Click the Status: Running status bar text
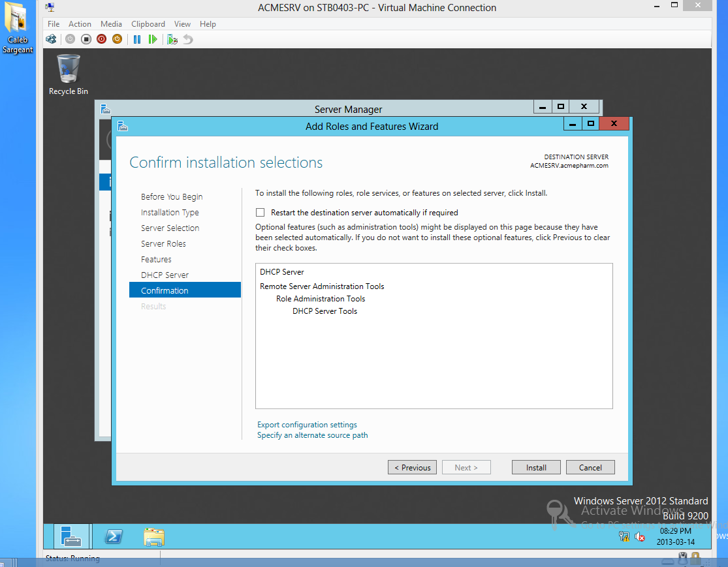728x567 pixels. point(72,558)
